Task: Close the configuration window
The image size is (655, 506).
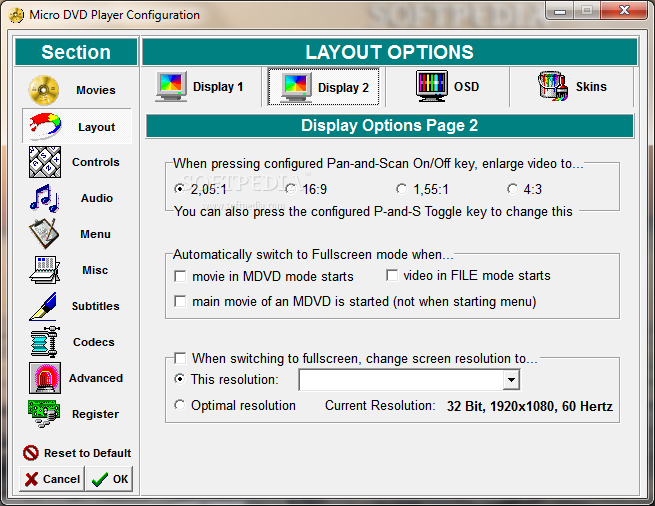Action: tap(624, 10)
